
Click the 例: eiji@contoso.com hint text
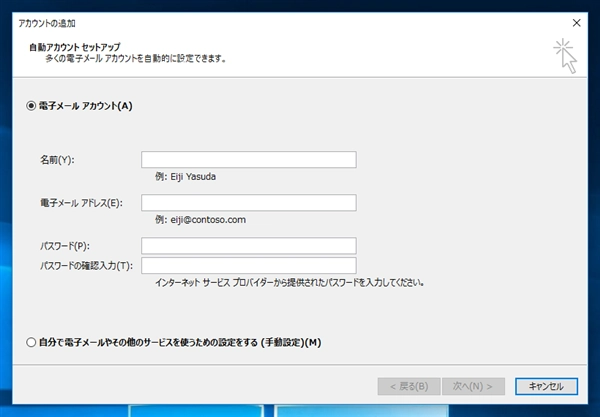pos(200,220)
